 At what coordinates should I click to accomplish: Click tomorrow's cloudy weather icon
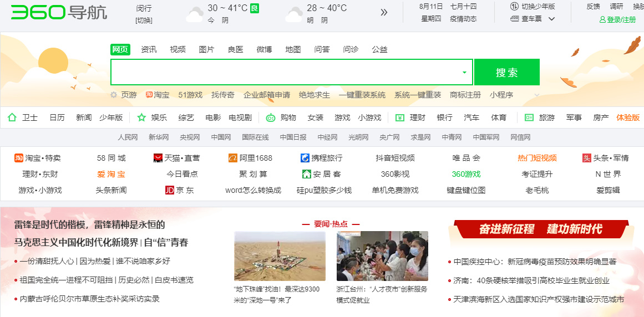(x=293, y=14)
